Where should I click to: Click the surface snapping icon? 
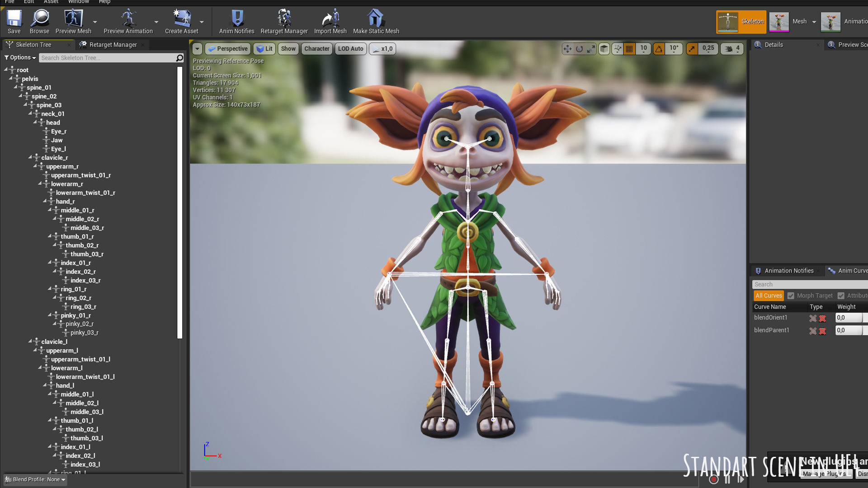[617, 49]
